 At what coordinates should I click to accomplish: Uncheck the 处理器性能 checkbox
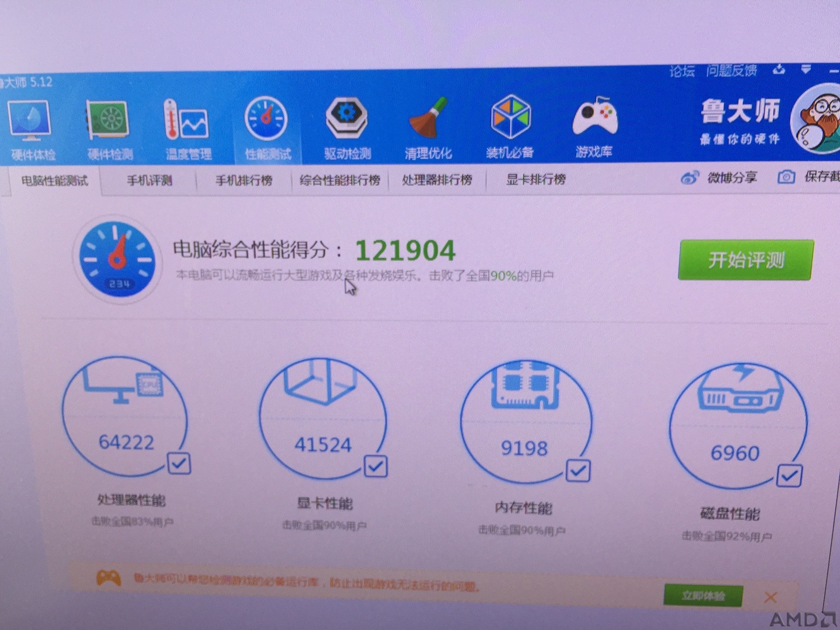(x=179, y=464)
